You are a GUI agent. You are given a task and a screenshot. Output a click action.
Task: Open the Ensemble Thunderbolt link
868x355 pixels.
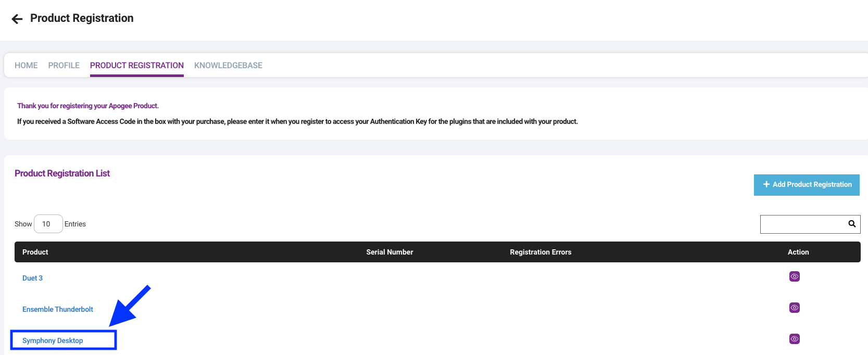[58, 309]
